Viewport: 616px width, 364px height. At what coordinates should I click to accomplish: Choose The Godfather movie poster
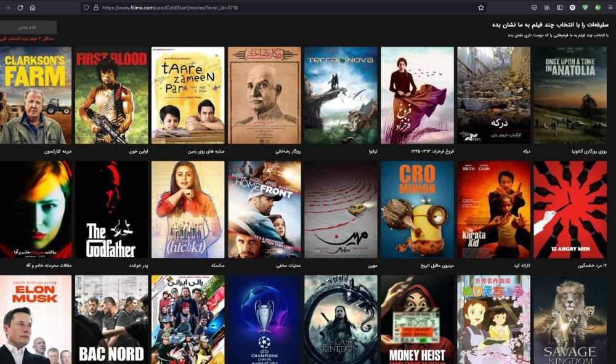click(111, 209)
